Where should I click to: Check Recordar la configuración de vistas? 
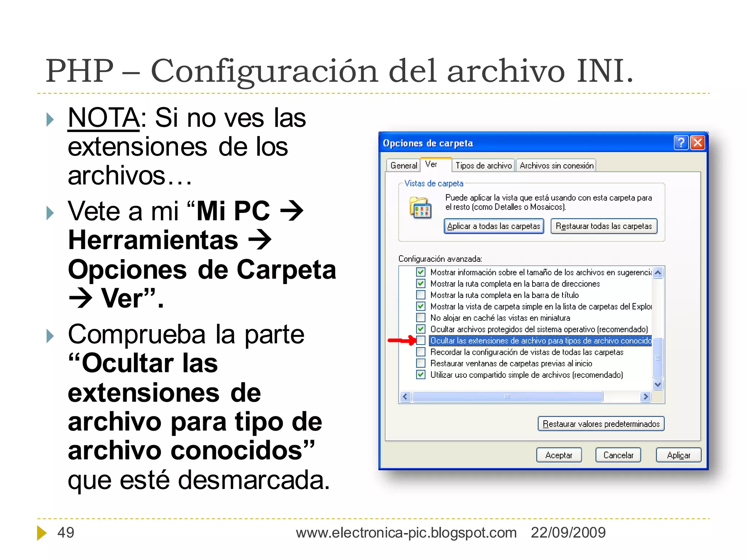(421, 352)
